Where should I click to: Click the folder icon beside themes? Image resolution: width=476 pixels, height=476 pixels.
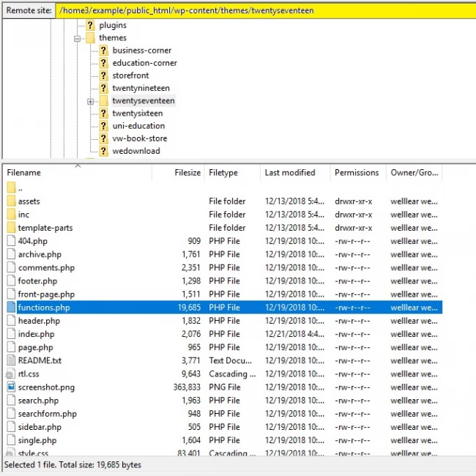point(90,37)
